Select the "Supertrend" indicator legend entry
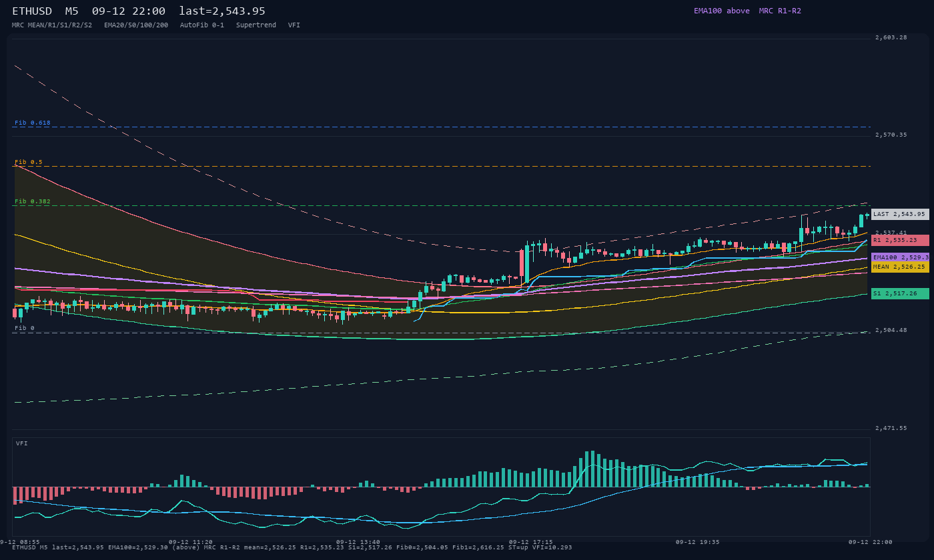 256,25
